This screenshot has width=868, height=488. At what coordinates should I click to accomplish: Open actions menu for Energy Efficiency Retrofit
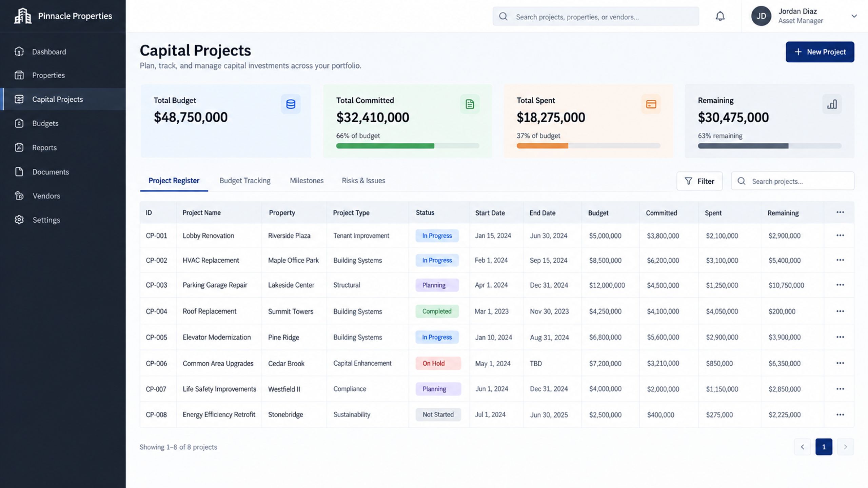[840, 414]
